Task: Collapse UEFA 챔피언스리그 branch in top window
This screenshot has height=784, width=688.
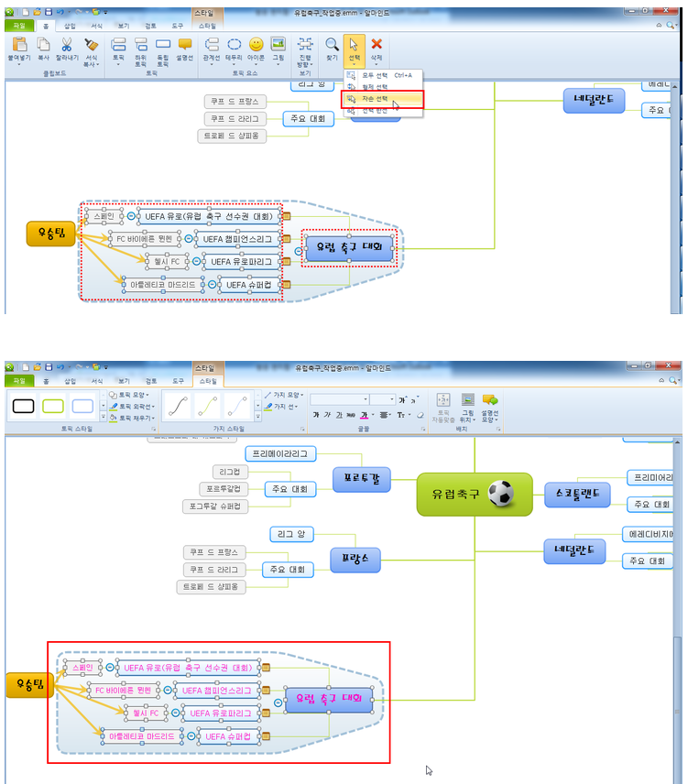Action: point(189,239)
